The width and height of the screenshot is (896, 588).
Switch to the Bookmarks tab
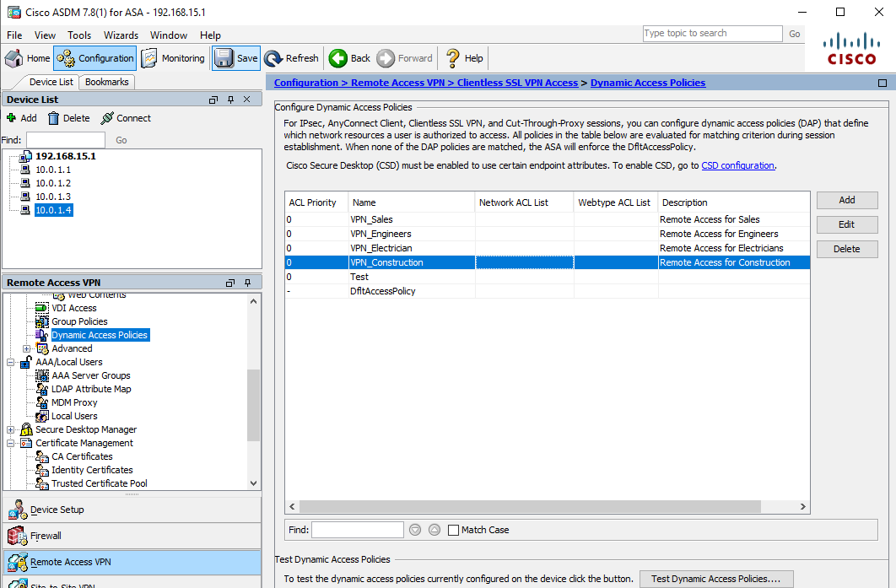click(x=107, y=82)
